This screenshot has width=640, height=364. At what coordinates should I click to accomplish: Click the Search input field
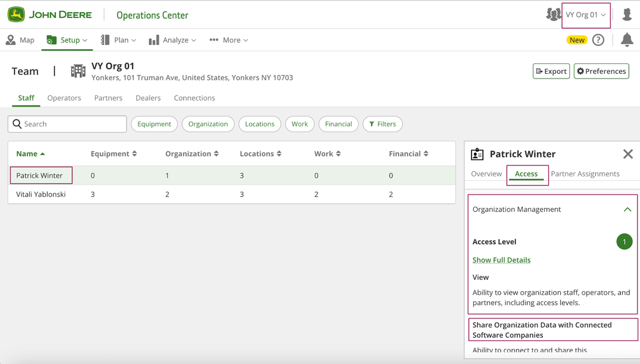(x=68, y=124)
